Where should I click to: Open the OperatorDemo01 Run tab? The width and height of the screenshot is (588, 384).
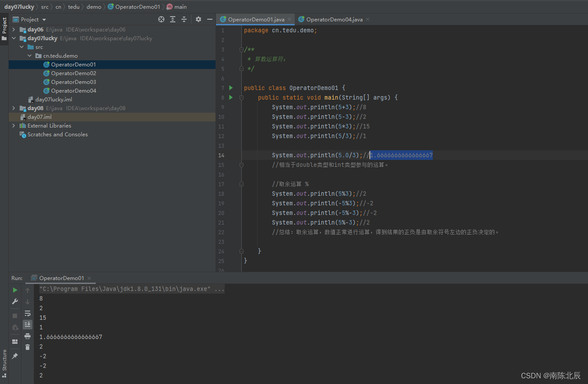pyautogui.click(x=61, y=278)
